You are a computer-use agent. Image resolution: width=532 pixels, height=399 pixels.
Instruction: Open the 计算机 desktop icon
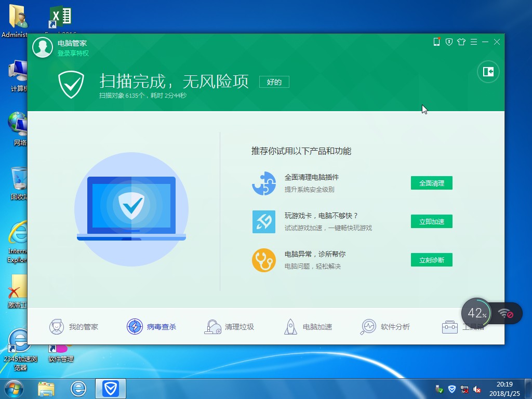click(18, 76)
